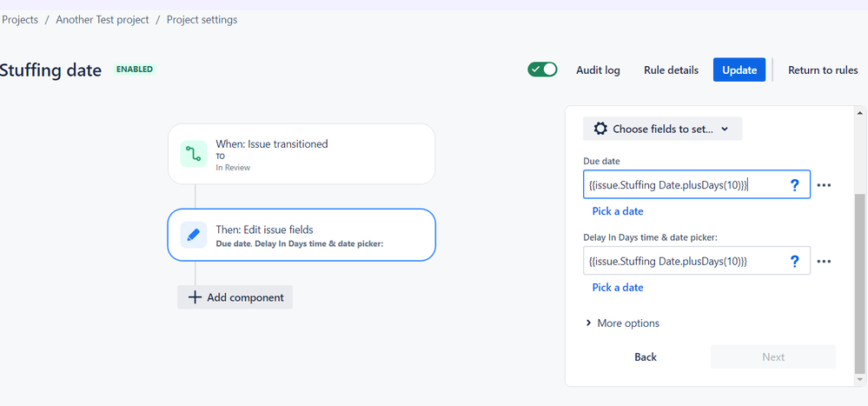Open more actions for Due date field
This screenshot has width=868, height=406.
click(x=825, y=185)
